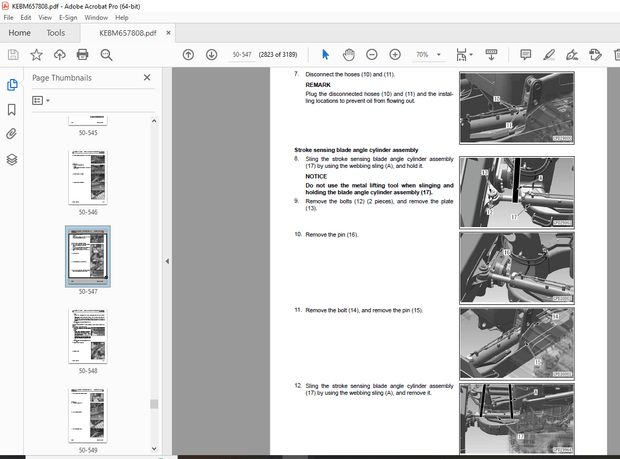The width and height of the screenshot is (620, 459).
Task: Click the 'NOTICE' text under step 8
Action: [x=316, y=176]
